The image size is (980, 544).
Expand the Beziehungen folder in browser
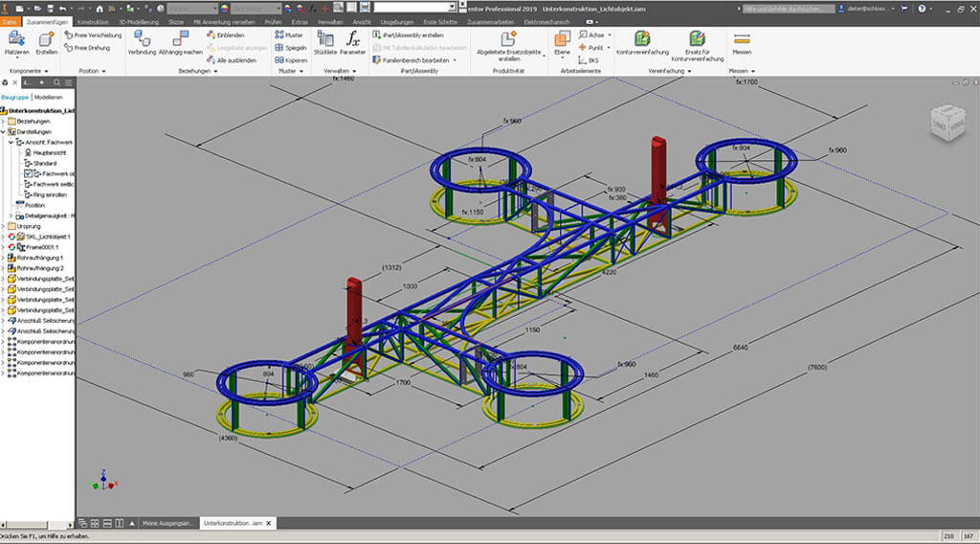tap(5, 122)
